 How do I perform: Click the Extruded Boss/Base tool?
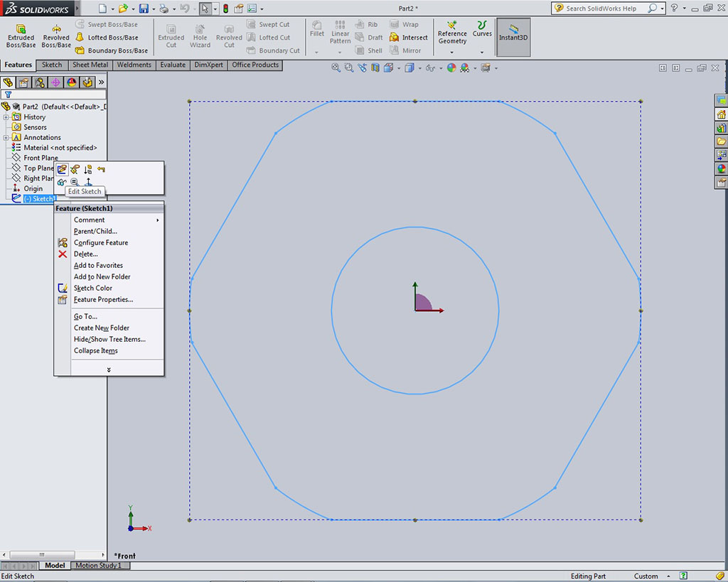click(x=21, y=36)
